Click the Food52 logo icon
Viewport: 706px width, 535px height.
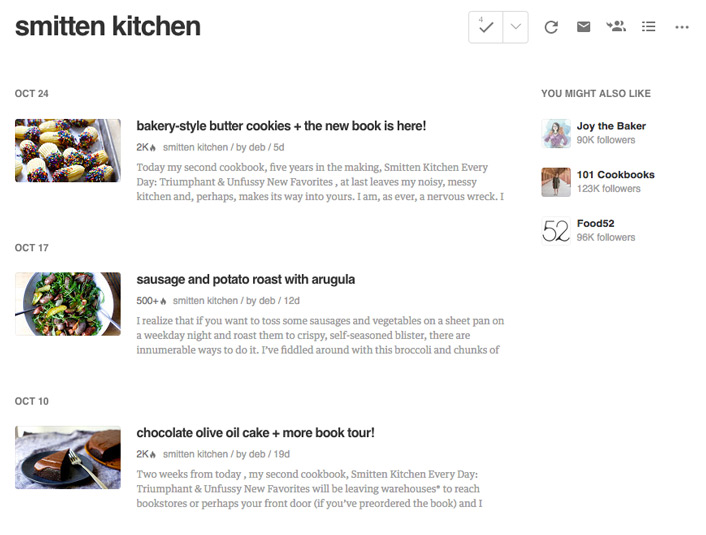pos(556,230)
